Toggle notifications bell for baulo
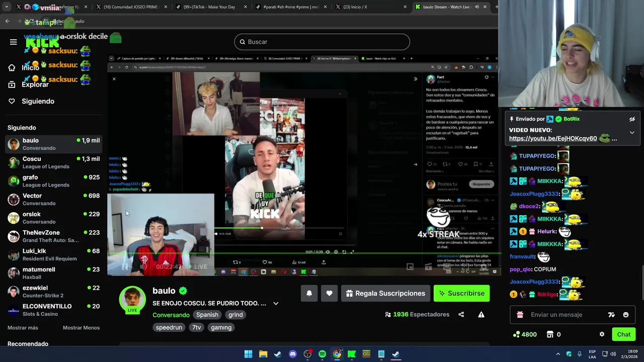 tap(309, 293)
